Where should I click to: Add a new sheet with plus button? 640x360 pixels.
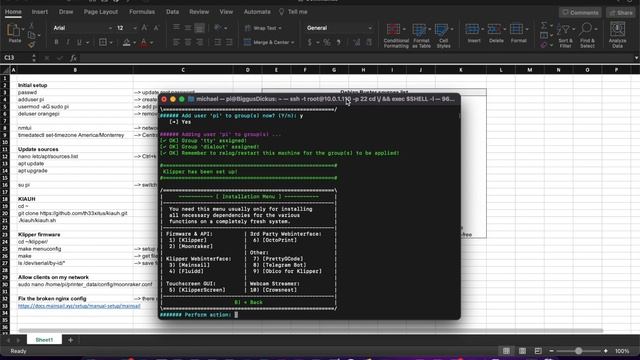pos(70,340)
